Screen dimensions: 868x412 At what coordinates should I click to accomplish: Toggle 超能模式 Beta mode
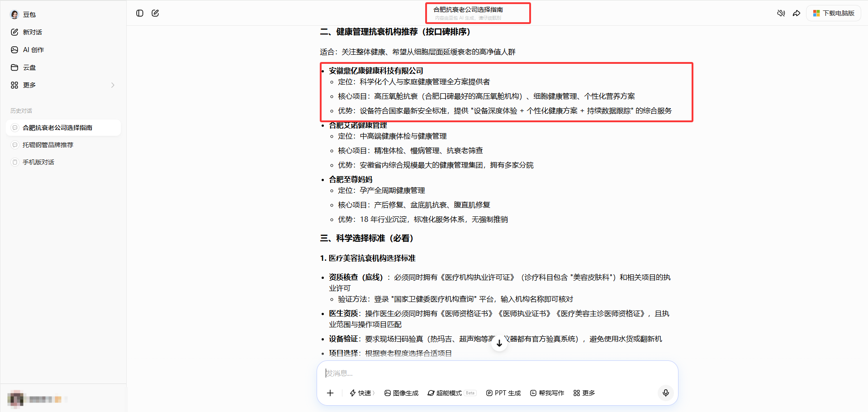click(451, 393)
